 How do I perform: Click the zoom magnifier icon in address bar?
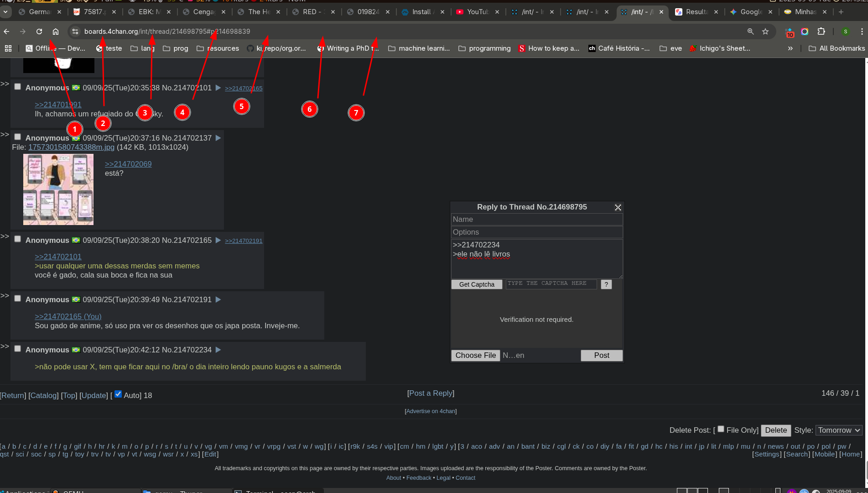(750, 31)
